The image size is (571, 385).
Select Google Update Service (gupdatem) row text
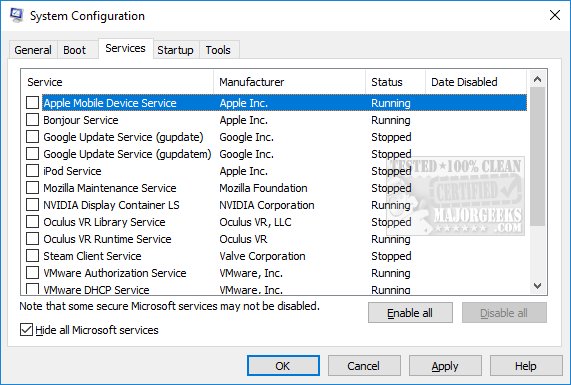click(127, 154)
